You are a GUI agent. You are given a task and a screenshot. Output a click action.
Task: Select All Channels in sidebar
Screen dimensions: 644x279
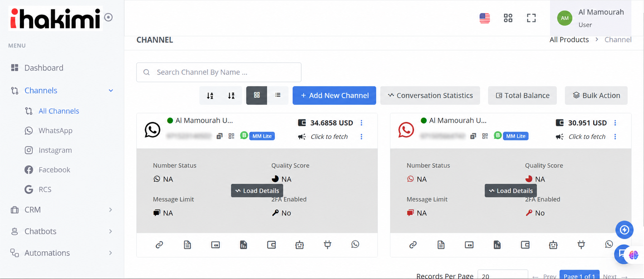(x=58, y=111)
